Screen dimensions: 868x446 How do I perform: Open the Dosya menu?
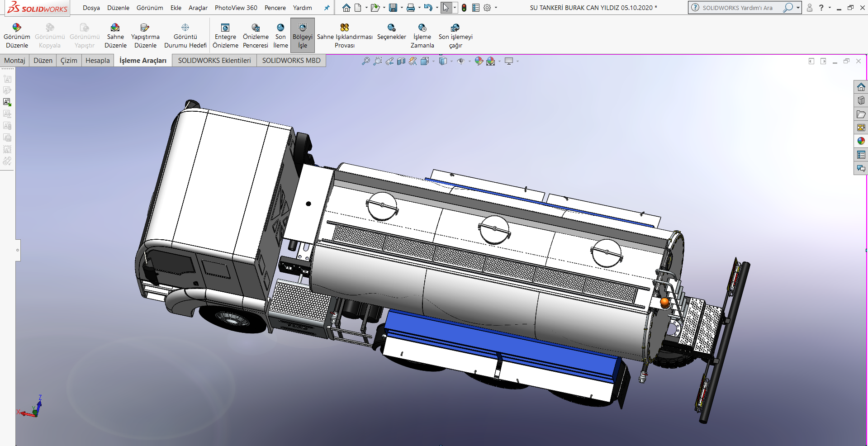tap(91, 8)
